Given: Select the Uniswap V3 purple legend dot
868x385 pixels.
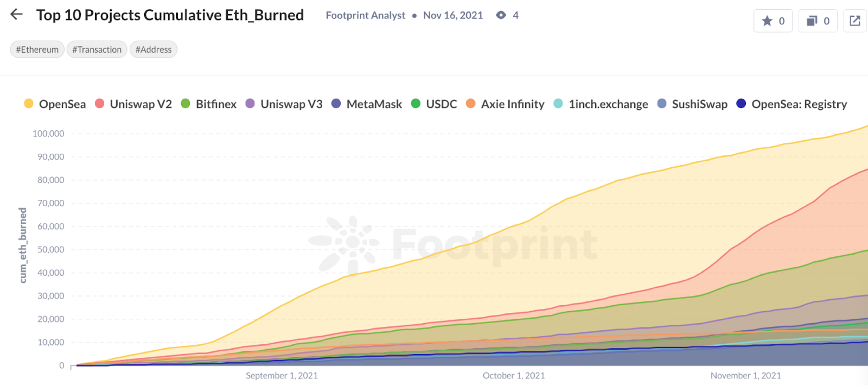Looking at the screenshot, I should (250, 104).
